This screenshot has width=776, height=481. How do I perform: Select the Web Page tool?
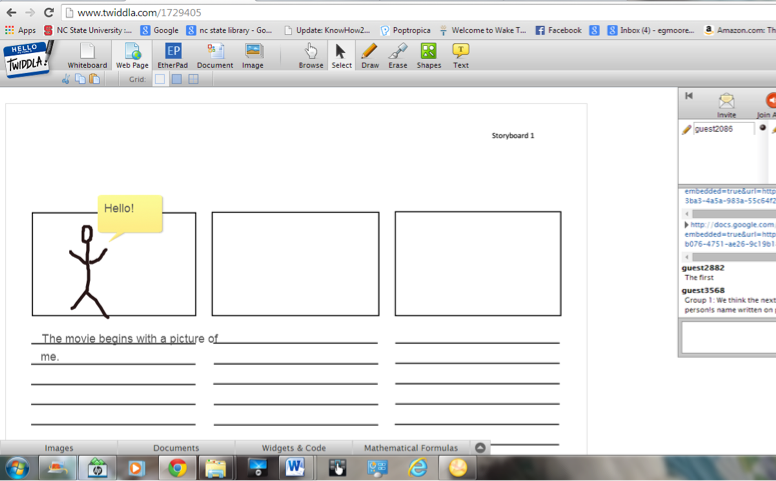tap(132, 54)
